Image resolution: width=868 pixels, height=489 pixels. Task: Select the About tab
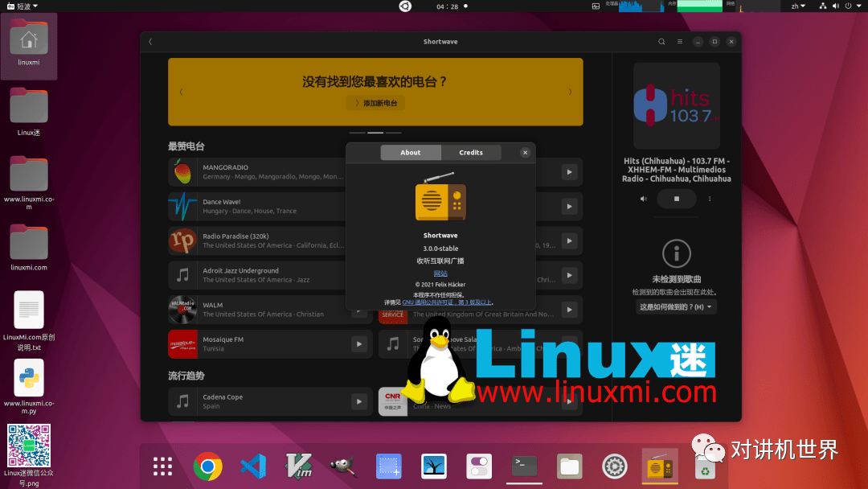click(410, 152)
